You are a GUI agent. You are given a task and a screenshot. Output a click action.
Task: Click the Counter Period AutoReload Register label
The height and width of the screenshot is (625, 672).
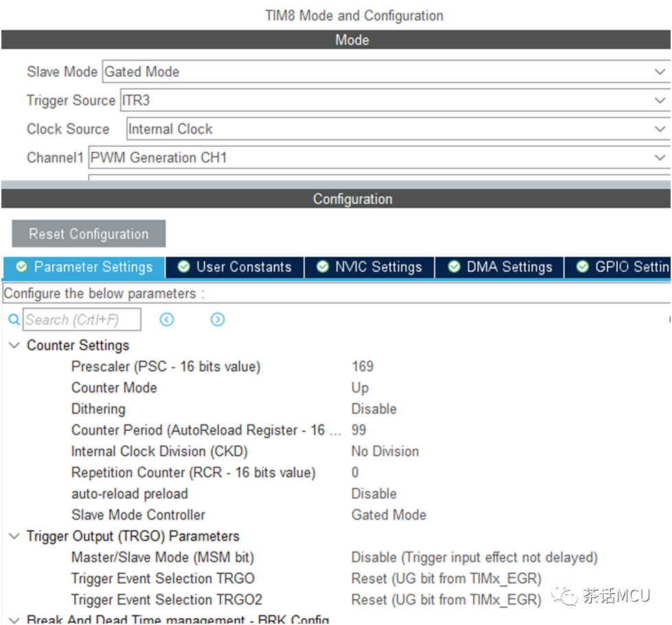[206, 429]
